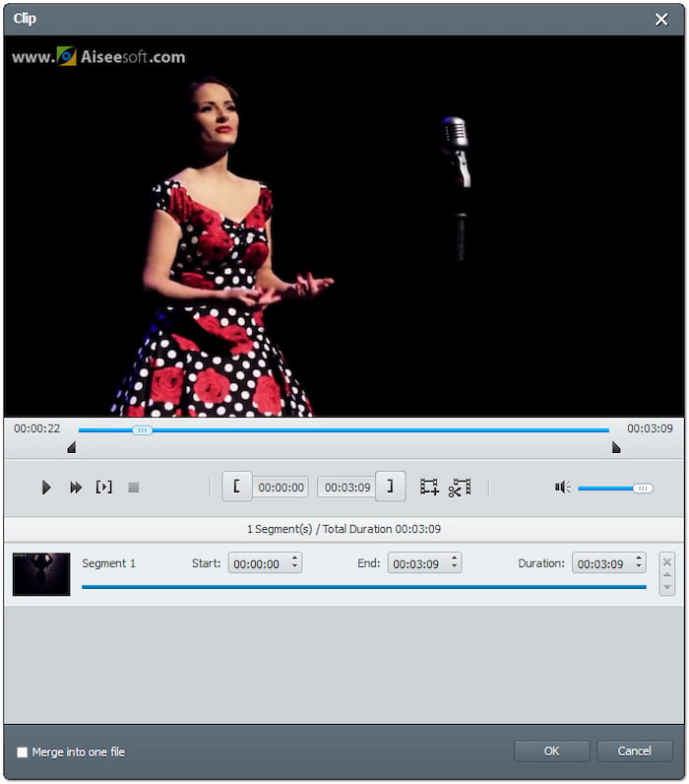Play the selected segment only
This screenshot has height=784, width=689.
point(103,488)
